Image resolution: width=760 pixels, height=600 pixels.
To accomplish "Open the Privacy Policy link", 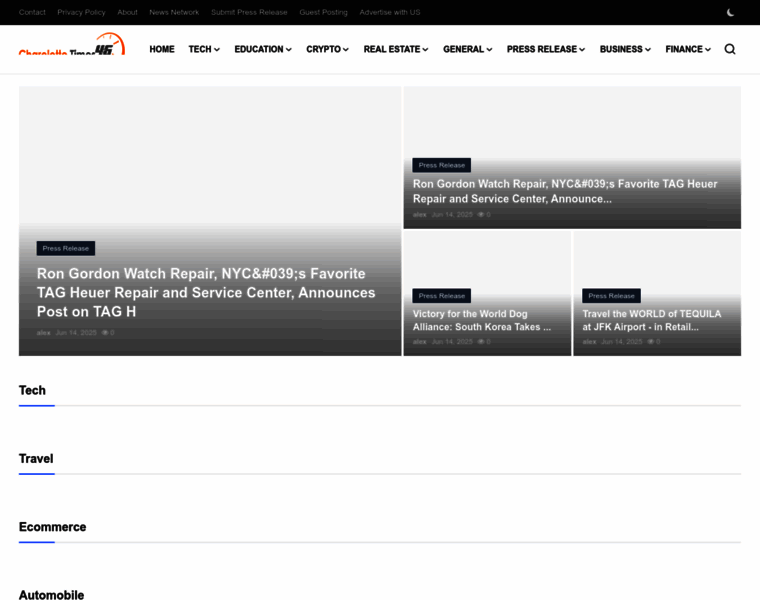I will (81, 12).
